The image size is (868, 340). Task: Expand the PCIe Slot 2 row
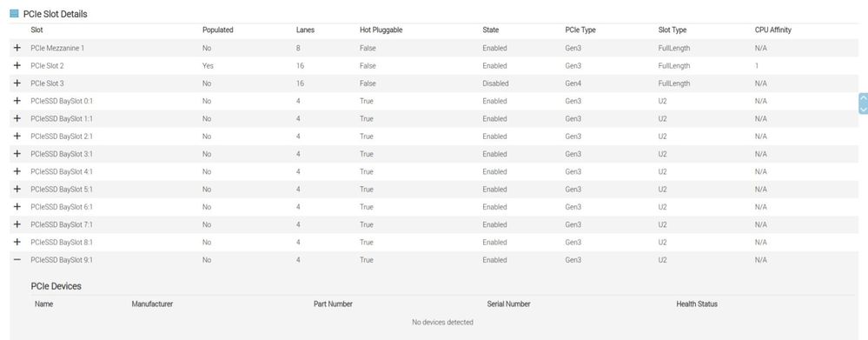pos(17,66)
